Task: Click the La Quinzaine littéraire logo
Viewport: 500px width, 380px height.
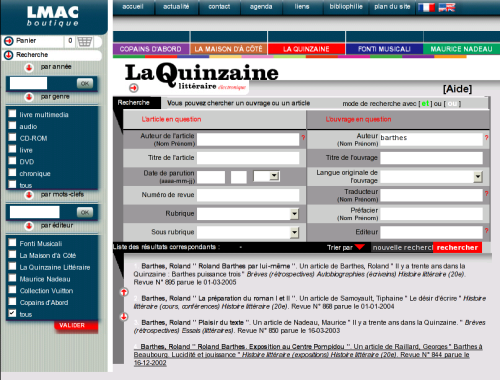Action: (201, 76)
